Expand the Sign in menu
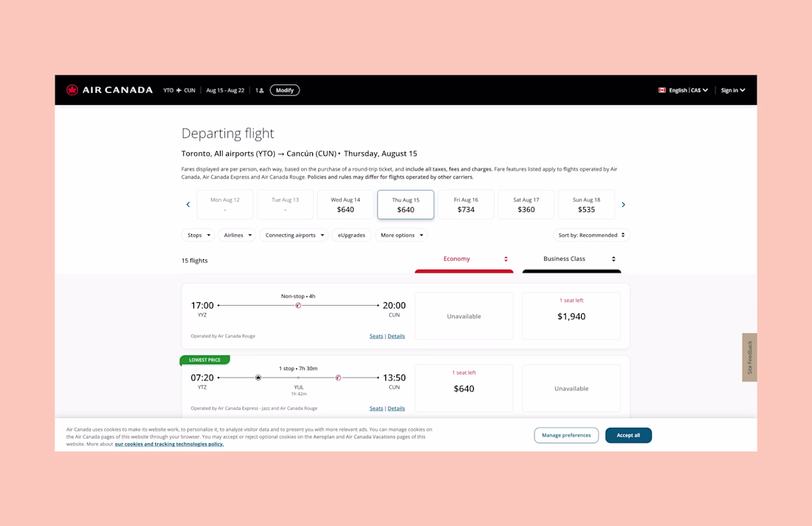The width and height of the screenshot is (812, 526). click(733, 90)
